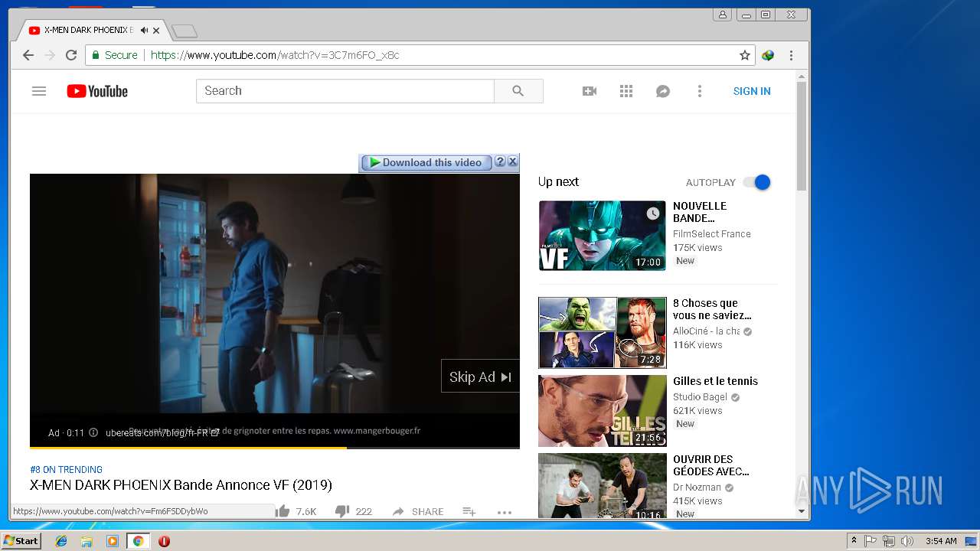This screenshot has height=551, width=980.
Task: Open Chrome three-dot menu
Action: (791, 55)
